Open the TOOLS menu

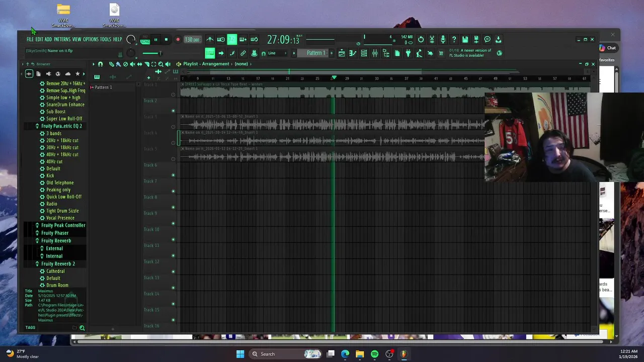[106, 39]
